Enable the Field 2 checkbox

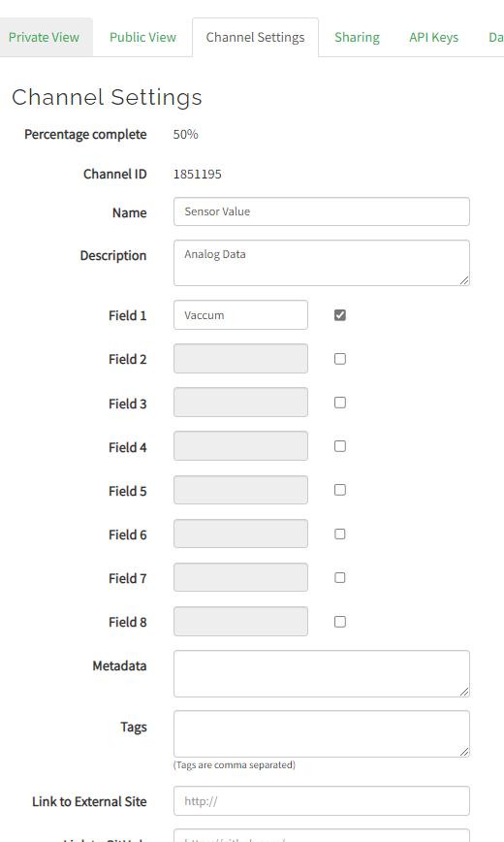point(340,359)
